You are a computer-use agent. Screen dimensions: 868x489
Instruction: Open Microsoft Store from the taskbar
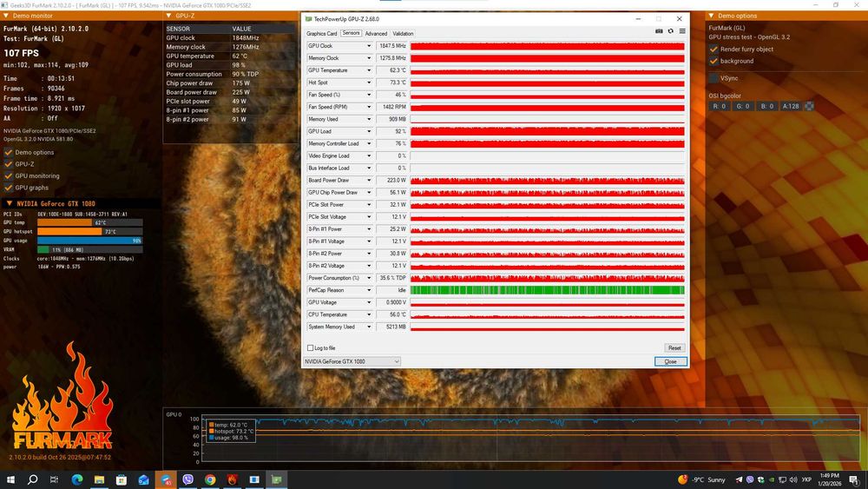pos(122,479)
